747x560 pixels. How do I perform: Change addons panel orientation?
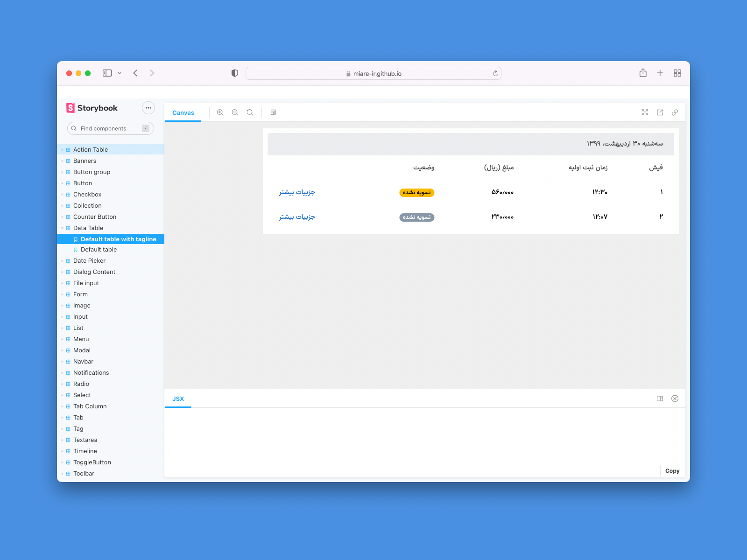(660, 399)
